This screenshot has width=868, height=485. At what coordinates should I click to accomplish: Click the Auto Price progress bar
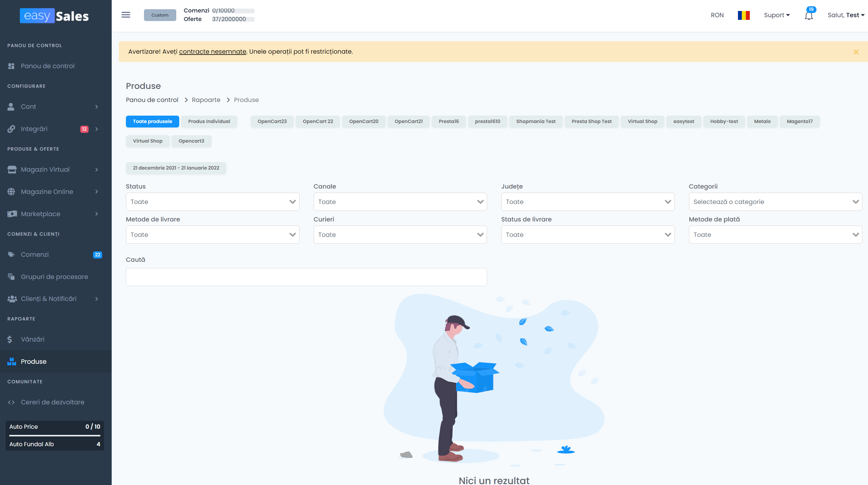[55, 435]
